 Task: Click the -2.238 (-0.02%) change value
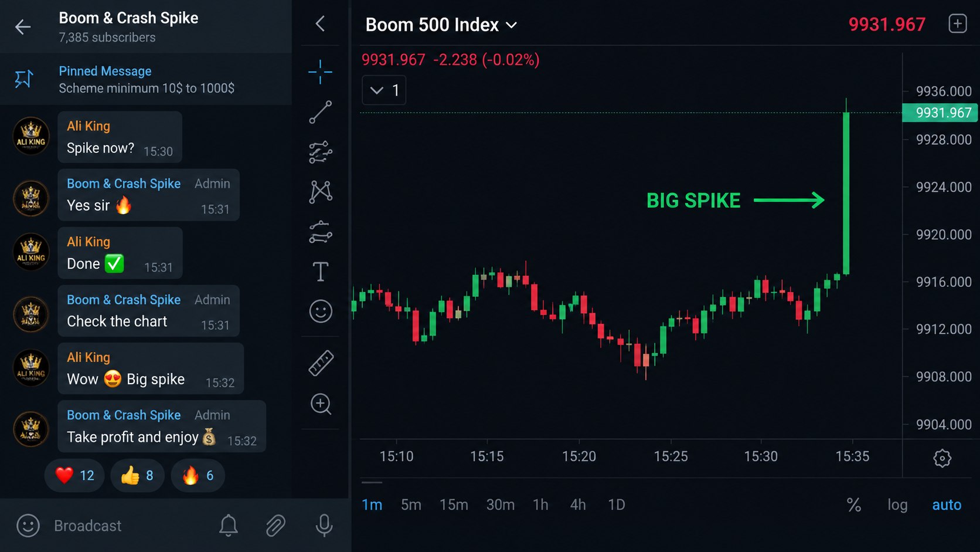click(x=486, y=60)
